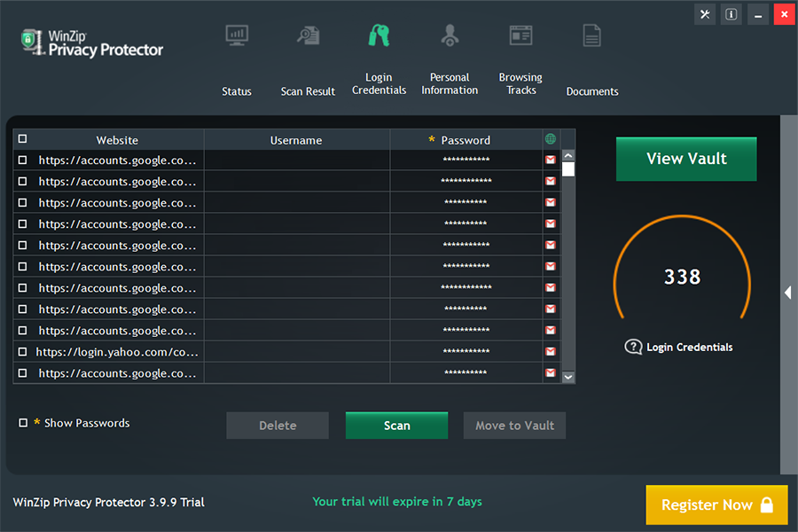Select the https://login.yahoo.com/co... entry
Viewport: 798px width, 532px height.
pos(117,352)
